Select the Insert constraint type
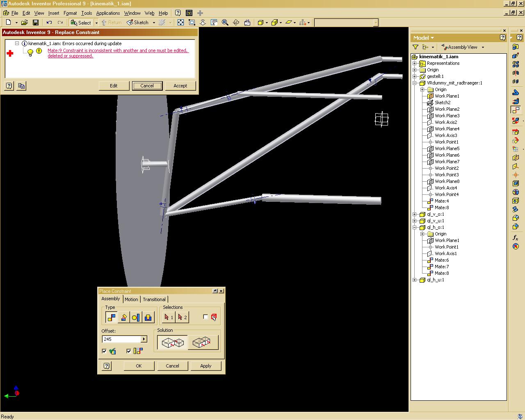The image size is (525, 420). [x=148, y=317]
